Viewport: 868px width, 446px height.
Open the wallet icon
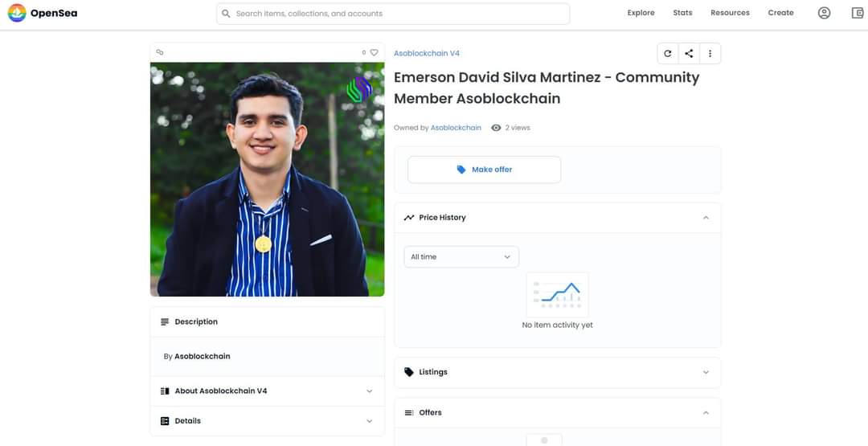pyautogui.click(x=857, y=13)
